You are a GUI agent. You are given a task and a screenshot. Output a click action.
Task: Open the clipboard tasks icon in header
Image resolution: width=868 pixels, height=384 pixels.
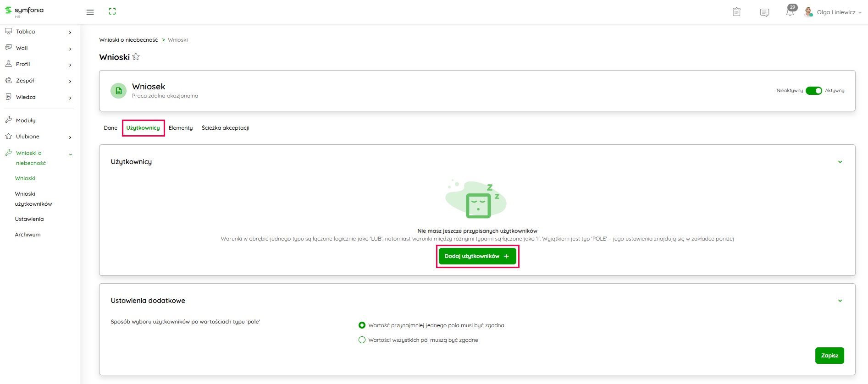coord(736,12)
